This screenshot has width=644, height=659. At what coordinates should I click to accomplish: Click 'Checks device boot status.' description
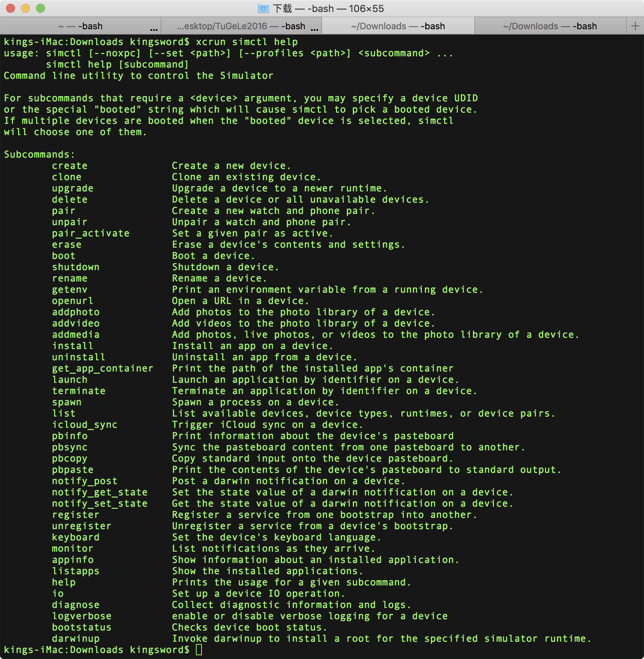tap(250, 627)
